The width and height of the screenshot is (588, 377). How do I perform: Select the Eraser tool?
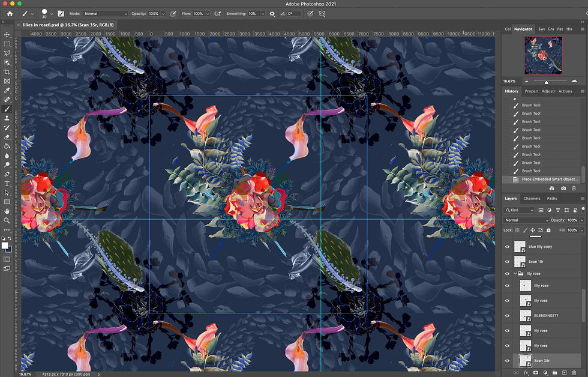7,137
